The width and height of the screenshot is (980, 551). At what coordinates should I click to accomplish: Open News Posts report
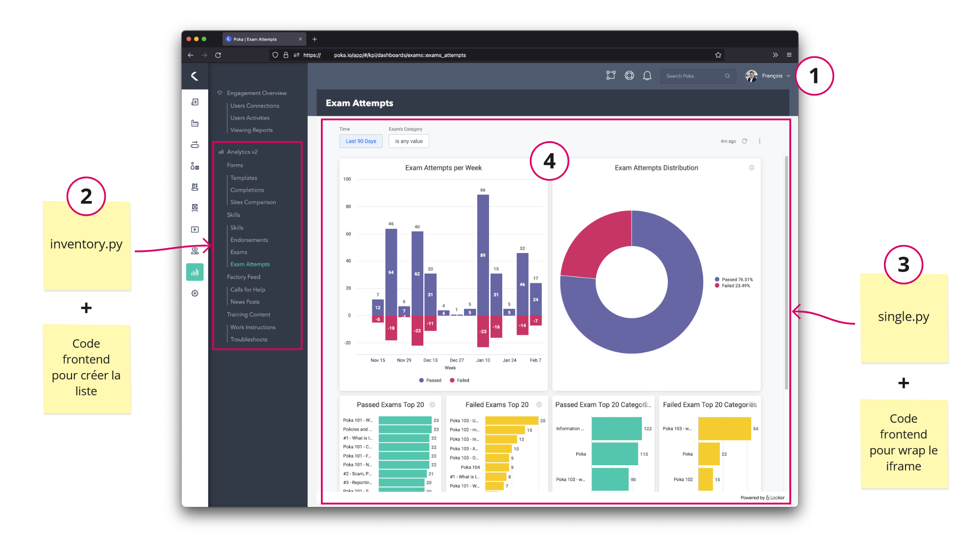(245, 302)
